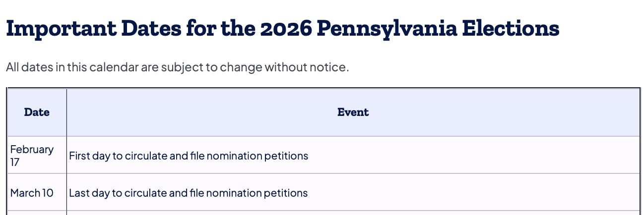
Task: Click the number "17" under February
Action: [15, 162]
